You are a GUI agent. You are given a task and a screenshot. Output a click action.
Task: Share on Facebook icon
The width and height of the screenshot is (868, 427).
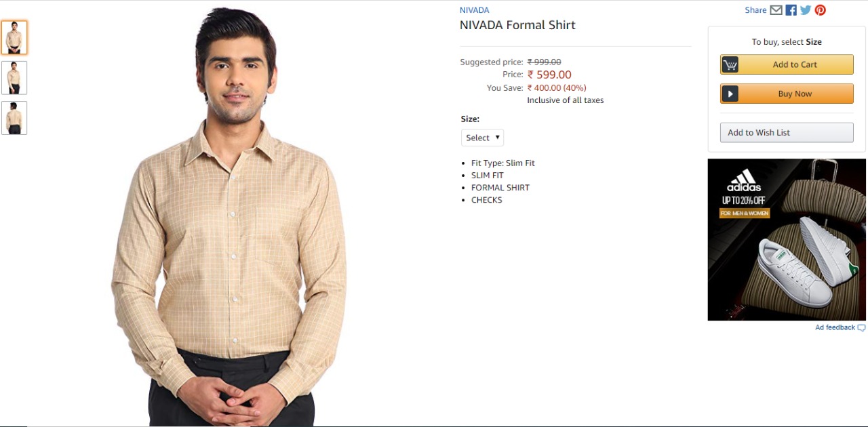coord(791,10)
